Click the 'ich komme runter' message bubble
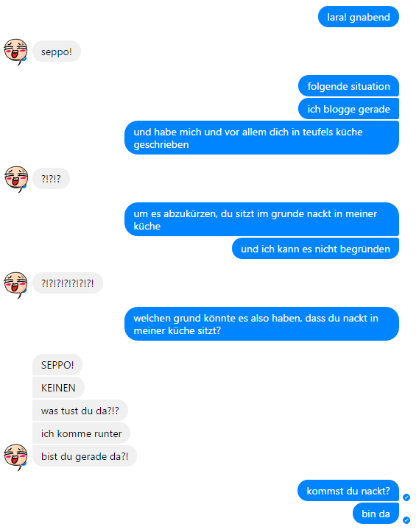419x532 pixels. (x=81, y=433)
